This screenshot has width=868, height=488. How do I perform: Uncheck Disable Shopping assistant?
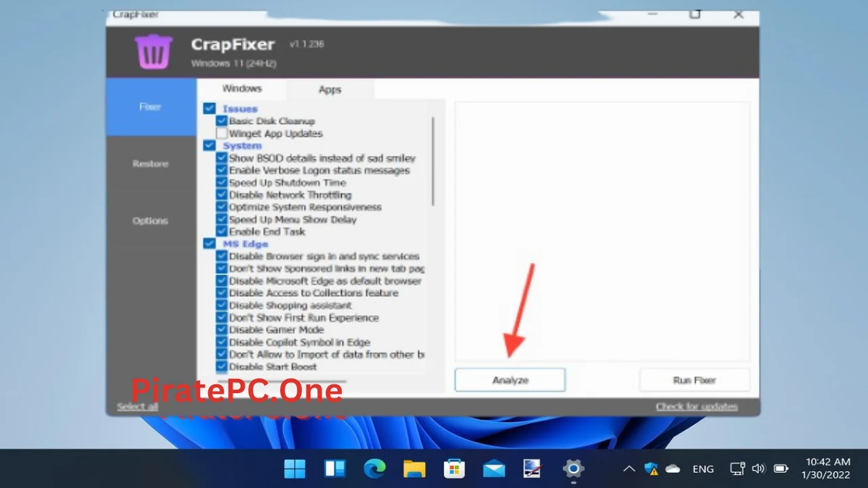(x=222, y=305)
